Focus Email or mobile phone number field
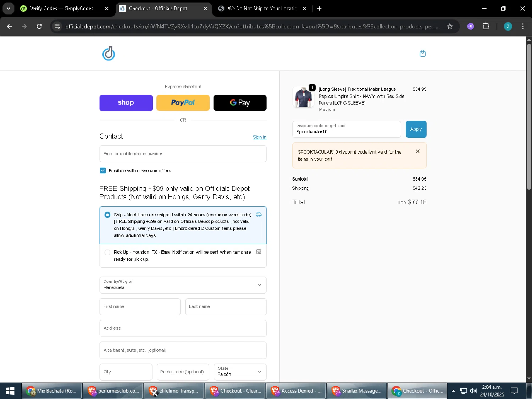This screenshot has height=399, width=532. (183, 154)
